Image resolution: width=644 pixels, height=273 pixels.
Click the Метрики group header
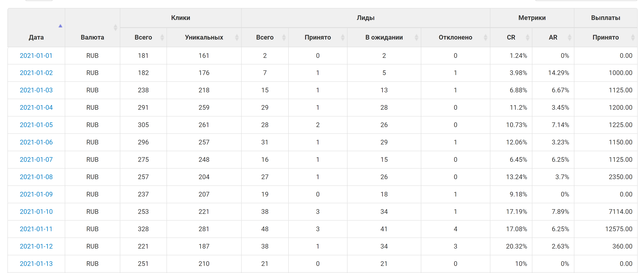point(532,18)
